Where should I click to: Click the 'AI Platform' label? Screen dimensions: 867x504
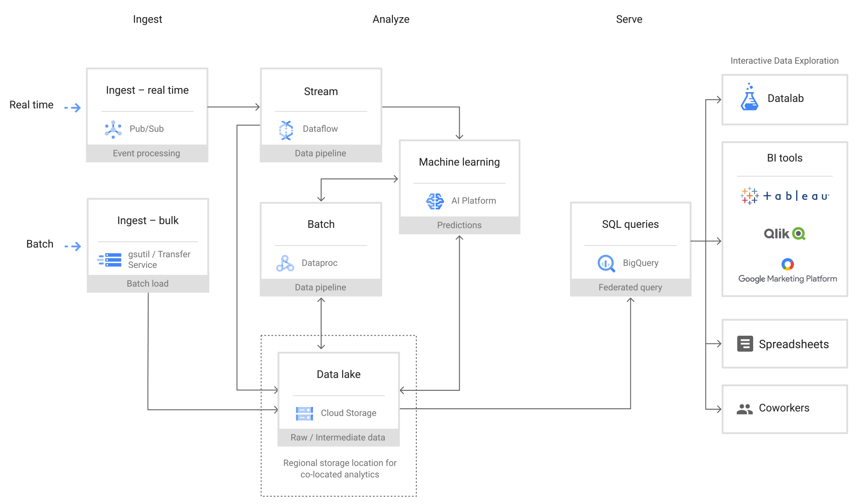click(474, 201)
